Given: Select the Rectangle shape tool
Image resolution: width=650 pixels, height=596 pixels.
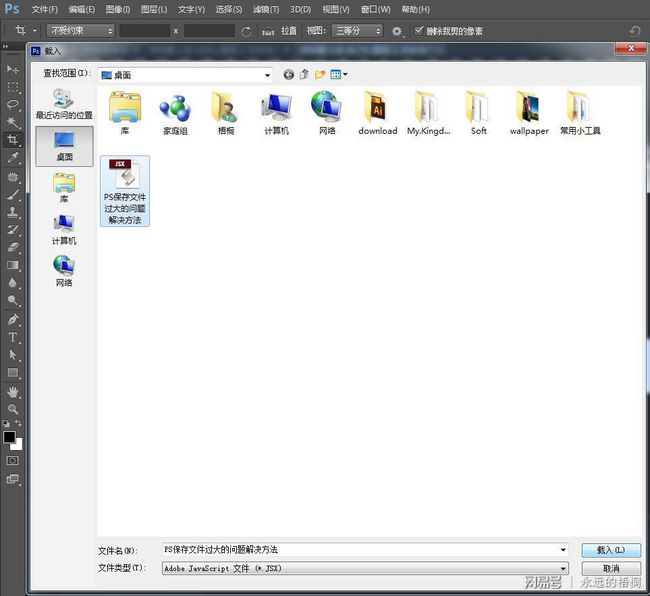Looking at the screenshot, I should (12, 373).
